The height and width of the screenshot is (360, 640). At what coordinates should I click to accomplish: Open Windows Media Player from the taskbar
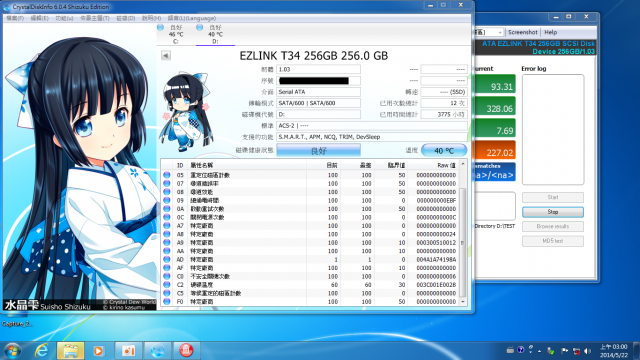click(x=98, y=351)
